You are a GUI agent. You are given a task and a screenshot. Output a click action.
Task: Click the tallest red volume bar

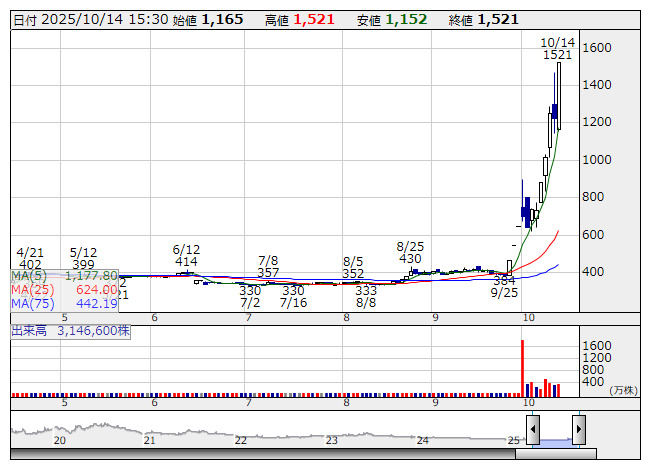click(522, 367)
